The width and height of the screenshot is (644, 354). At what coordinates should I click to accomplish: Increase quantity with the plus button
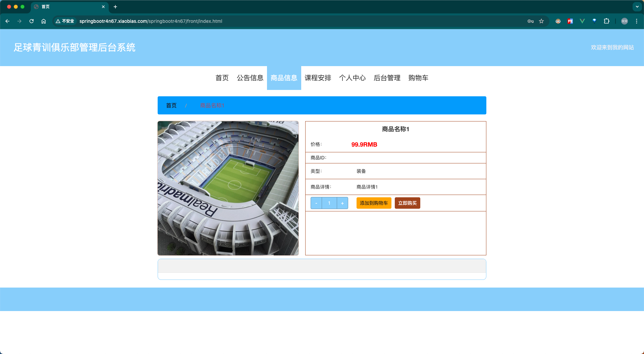coord(342,203)
